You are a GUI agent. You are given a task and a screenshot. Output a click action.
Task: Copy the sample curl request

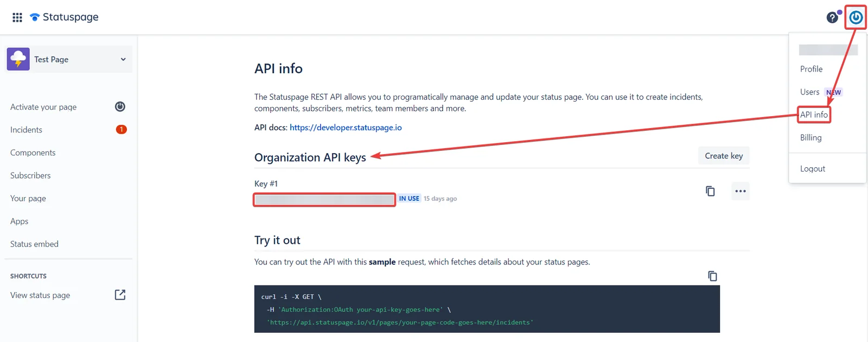click(x=712, y=276)
